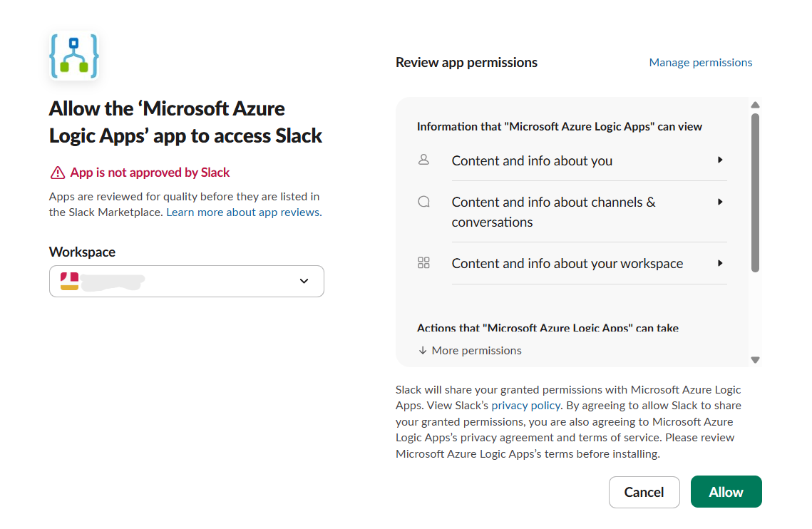Click the scroll-up arrow on the permissions list
Image resolution: width=812 pixels, height=529 pixels.
755,104
